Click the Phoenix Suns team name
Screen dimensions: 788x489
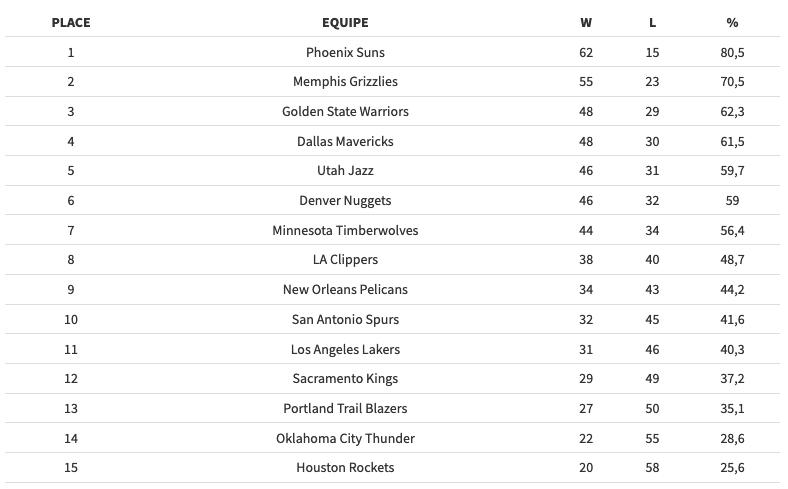(x=345, y=52)
